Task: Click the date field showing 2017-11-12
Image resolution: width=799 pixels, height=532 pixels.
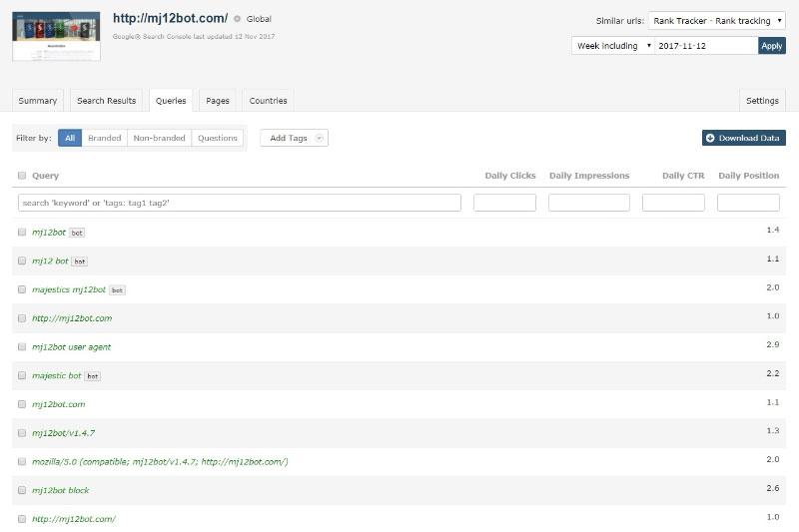Action: (x=706, y=46)
